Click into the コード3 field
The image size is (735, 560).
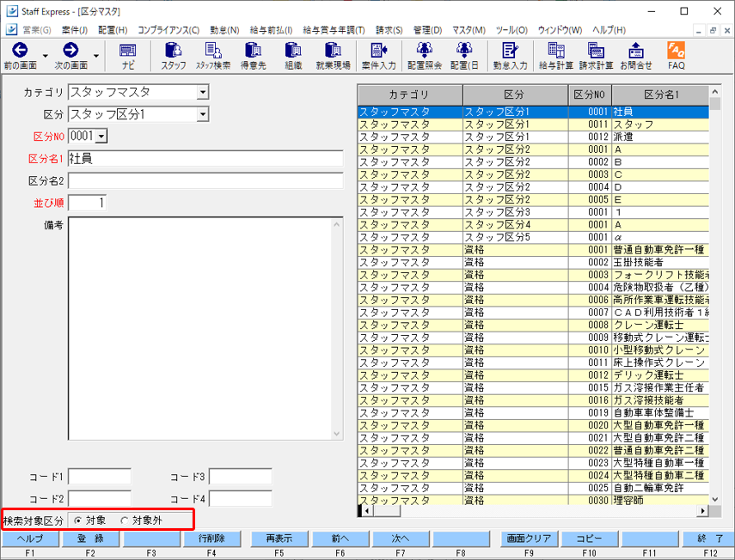241,477
